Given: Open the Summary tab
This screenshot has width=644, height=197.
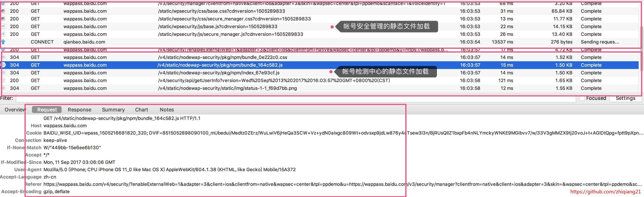Looking at the screenshot, I should (x=113, y=110).
